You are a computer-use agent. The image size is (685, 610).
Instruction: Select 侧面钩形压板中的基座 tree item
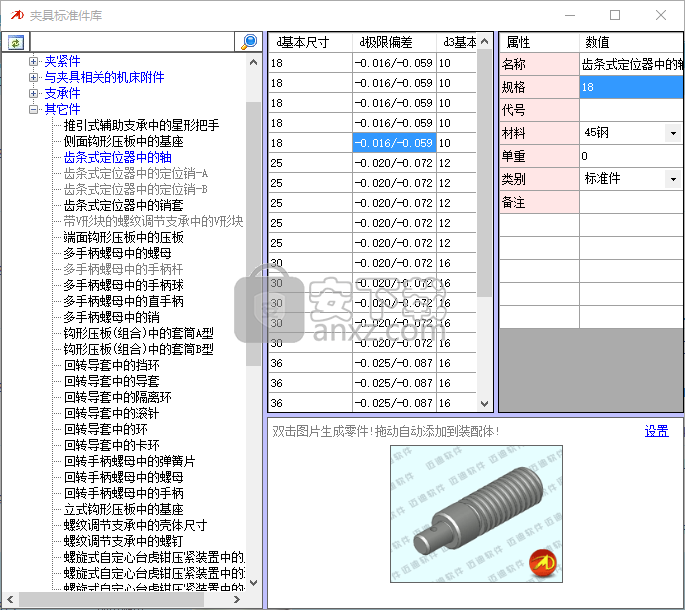[123, 141]
